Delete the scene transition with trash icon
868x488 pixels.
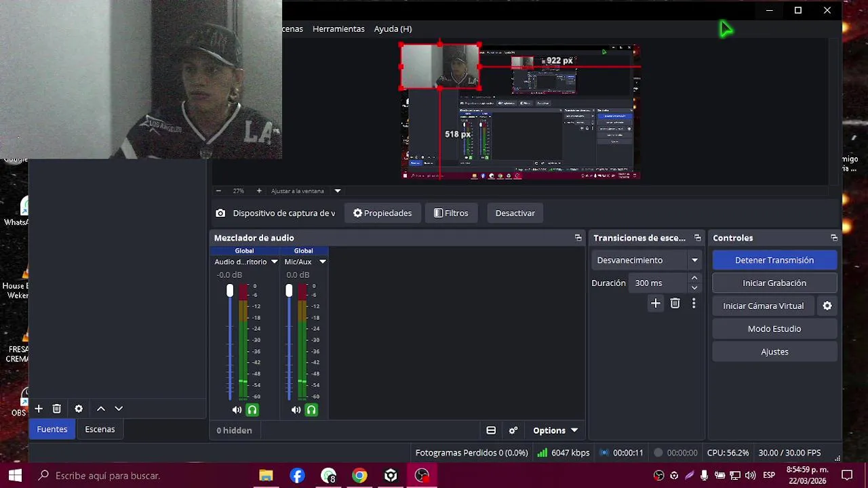tap(675, 304)
